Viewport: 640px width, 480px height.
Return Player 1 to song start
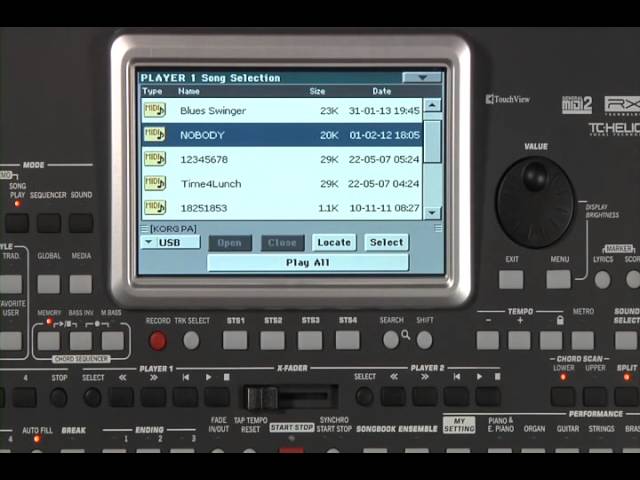click(x=185, y=397)
